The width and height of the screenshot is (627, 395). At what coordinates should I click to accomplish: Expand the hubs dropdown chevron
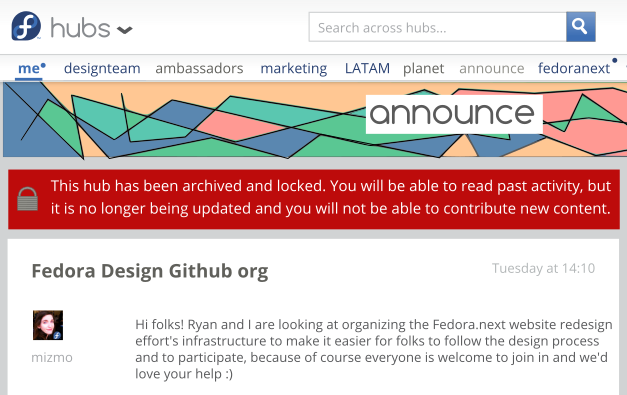[124, 30]
